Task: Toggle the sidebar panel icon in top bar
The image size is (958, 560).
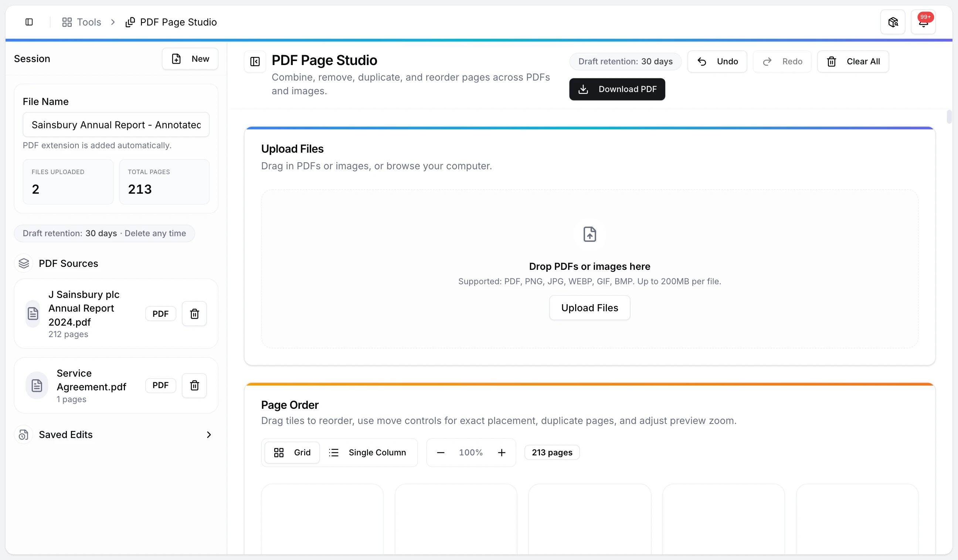Action: (x=29, y=22)
